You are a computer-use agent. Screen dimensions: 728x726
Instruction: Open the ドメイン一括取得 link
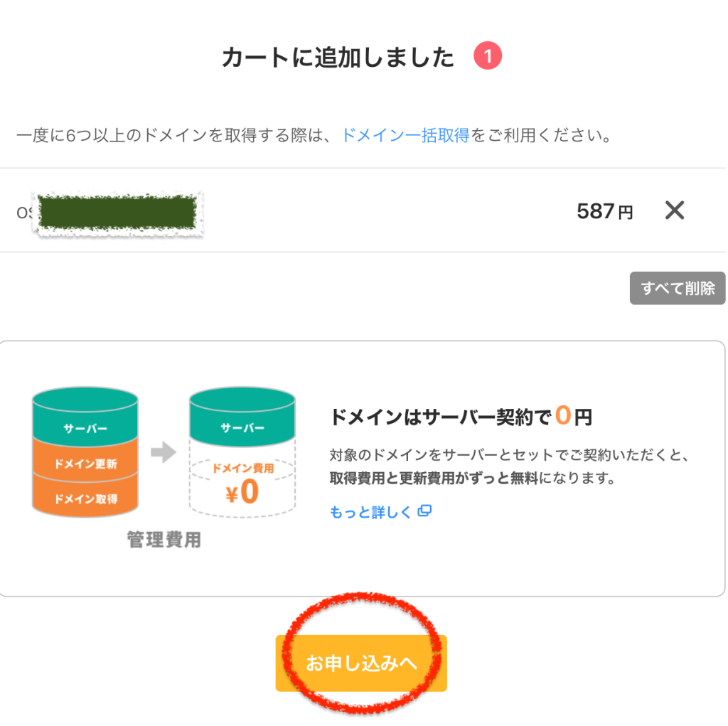click(405, 135)
